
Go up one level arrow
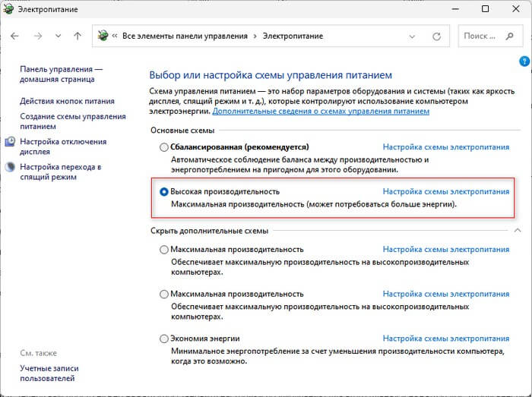[78, 36]
